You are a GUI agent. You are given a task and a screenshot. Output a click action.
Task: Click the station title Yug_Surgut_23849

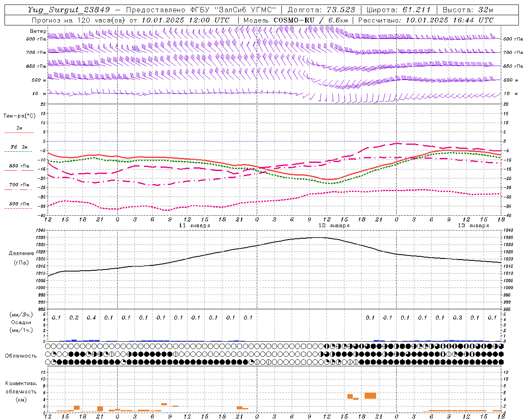point(69,10)
